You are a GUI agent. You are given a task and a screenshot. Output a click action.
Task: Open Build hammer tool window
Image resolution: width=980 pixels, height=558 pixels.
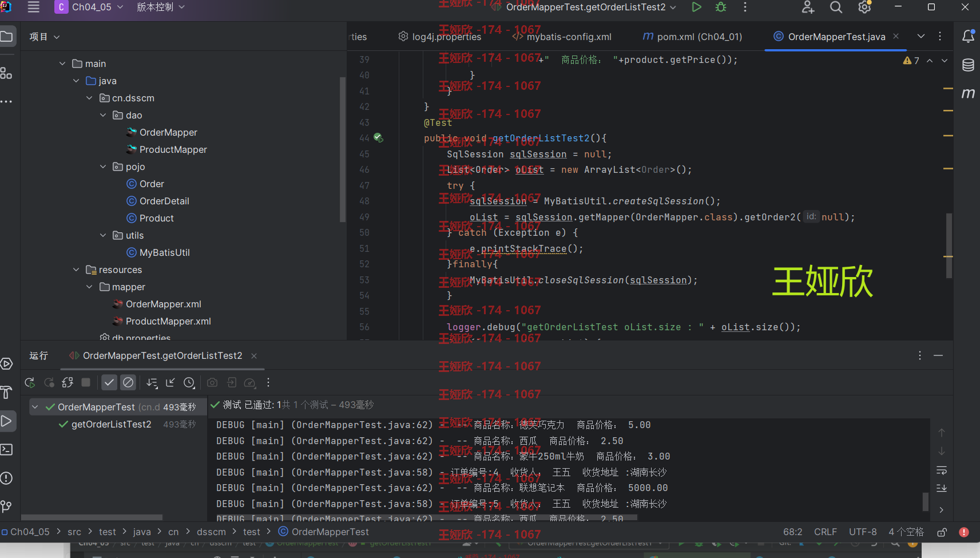point(6,392)
